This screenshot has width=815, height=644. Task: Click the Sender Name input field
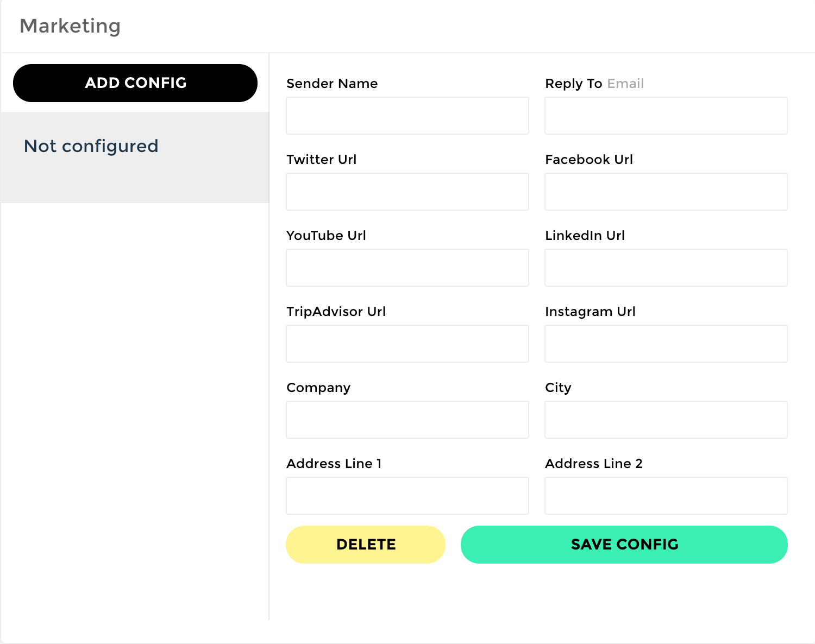[407, 116]
